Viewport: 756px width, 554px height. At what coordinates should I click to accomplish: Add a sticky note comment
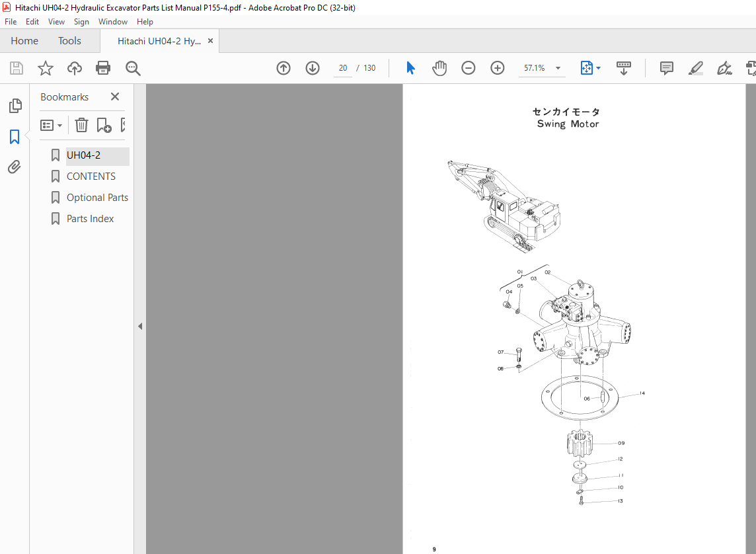click(666, 68)
